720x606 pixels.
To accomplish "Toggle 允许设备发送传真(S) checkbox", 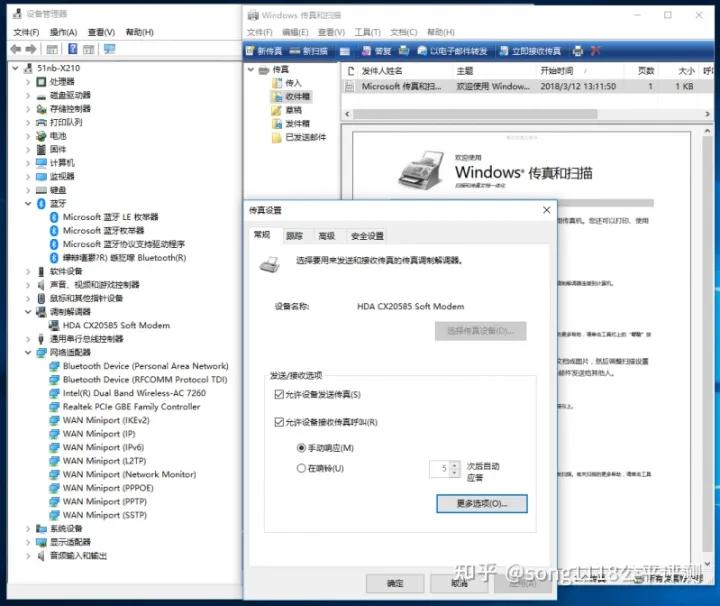I will [279, 394].
